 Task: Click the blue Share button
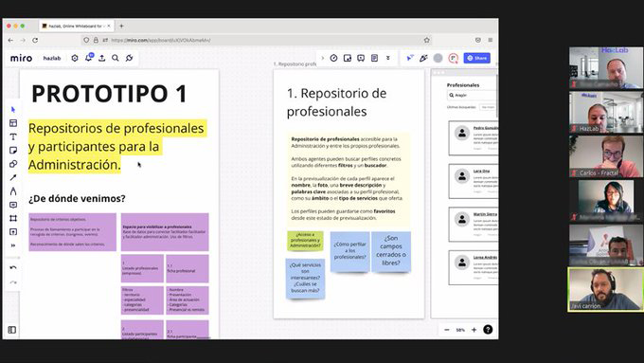point(476,58)
